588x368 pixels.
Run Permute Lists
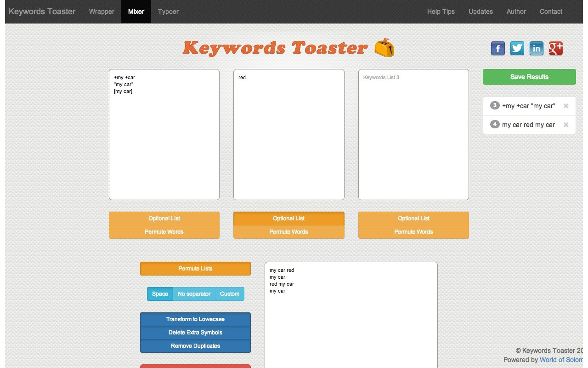pyautogui.click(x=195, y=268)
